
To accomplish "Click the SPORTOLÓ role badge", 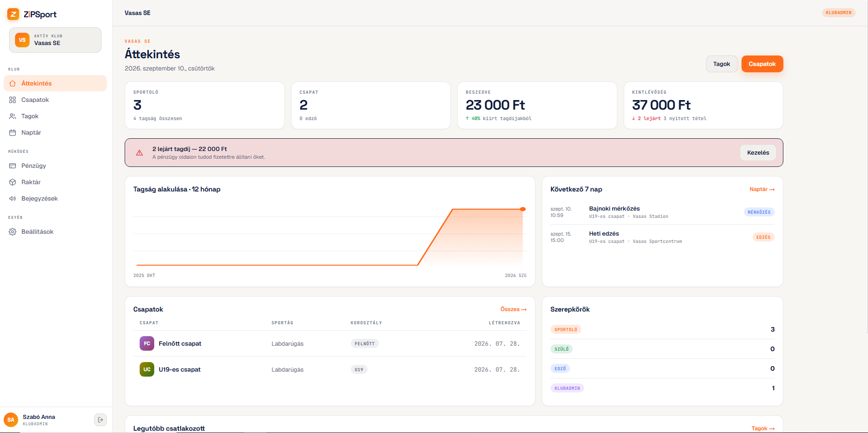I will [x=566, y=329].
